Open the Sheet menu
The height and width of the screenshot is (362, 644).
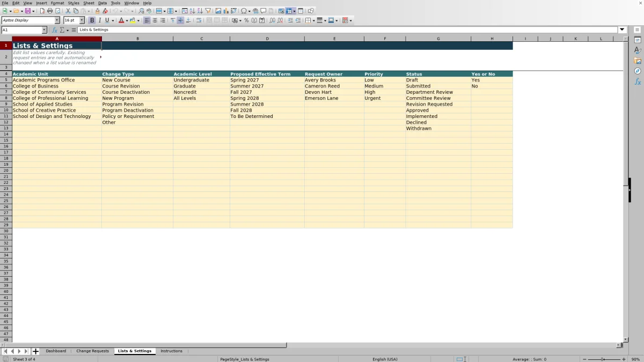pos(89,3)
